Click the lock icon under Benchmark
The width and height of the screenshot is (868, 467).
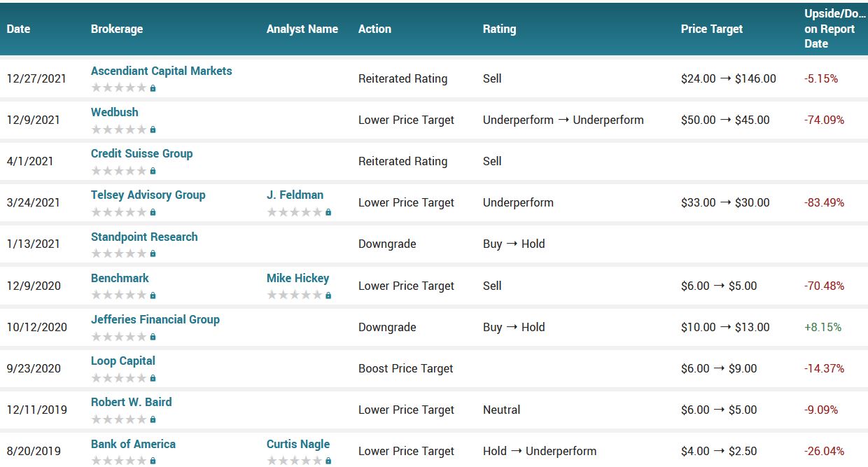click(x=153, y=295)
